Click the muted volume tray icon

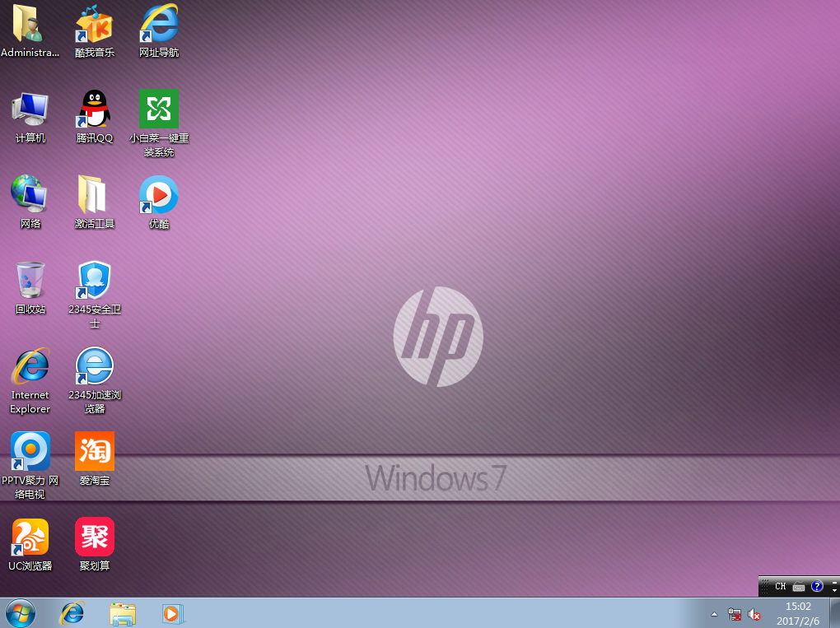(x=754, y=614)
